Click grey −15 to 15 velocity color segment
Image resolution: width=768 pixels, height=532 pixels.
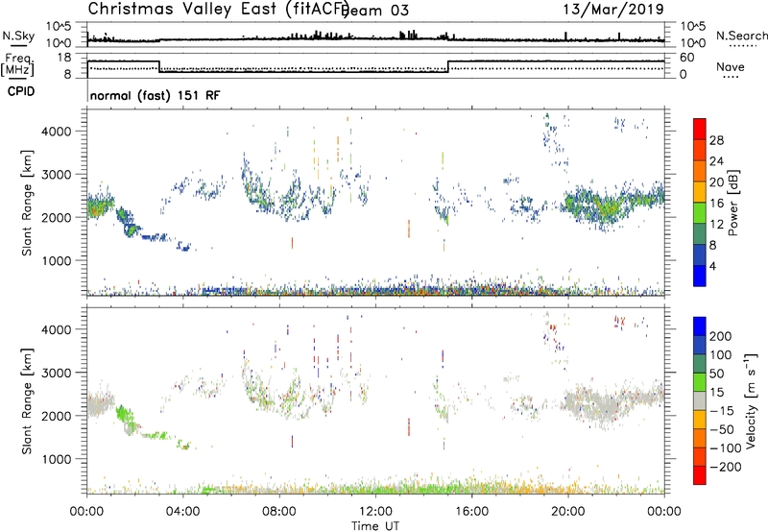(700, 400)
